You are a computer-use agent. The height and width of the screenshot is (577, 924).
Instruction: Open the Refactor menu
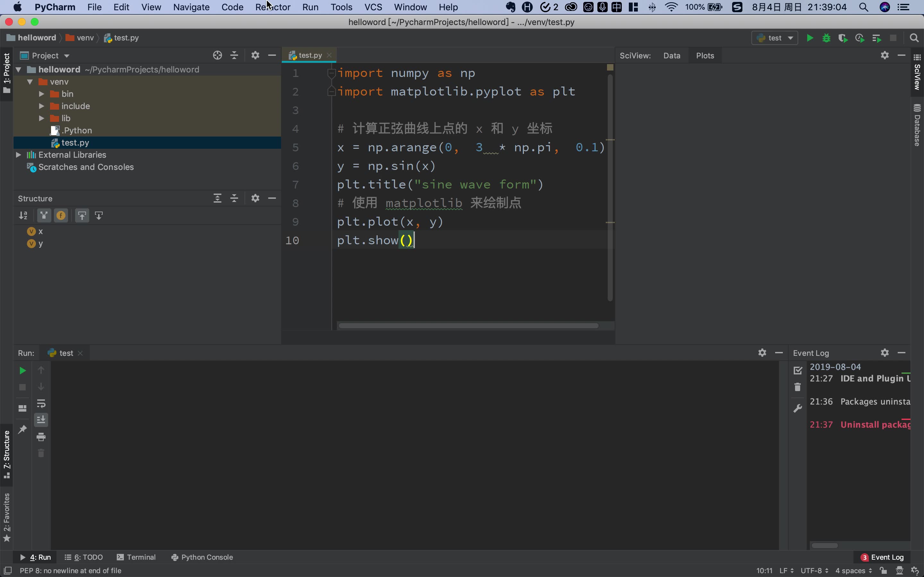tap(273, 7)
